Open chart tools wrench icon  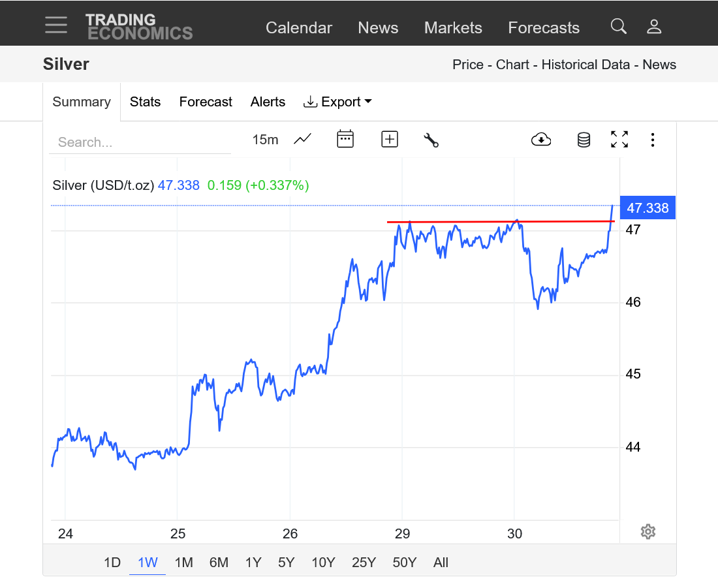pos(431,140)
